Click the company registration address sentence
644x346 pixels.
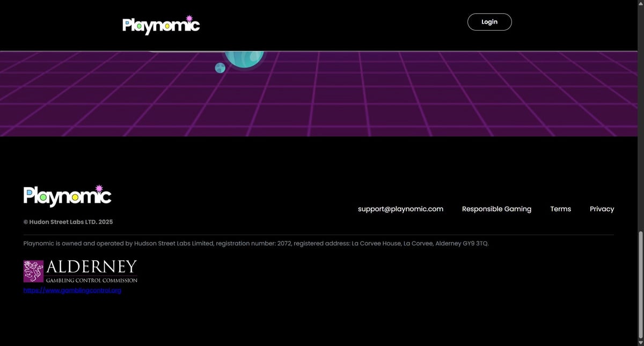point(256,244)
